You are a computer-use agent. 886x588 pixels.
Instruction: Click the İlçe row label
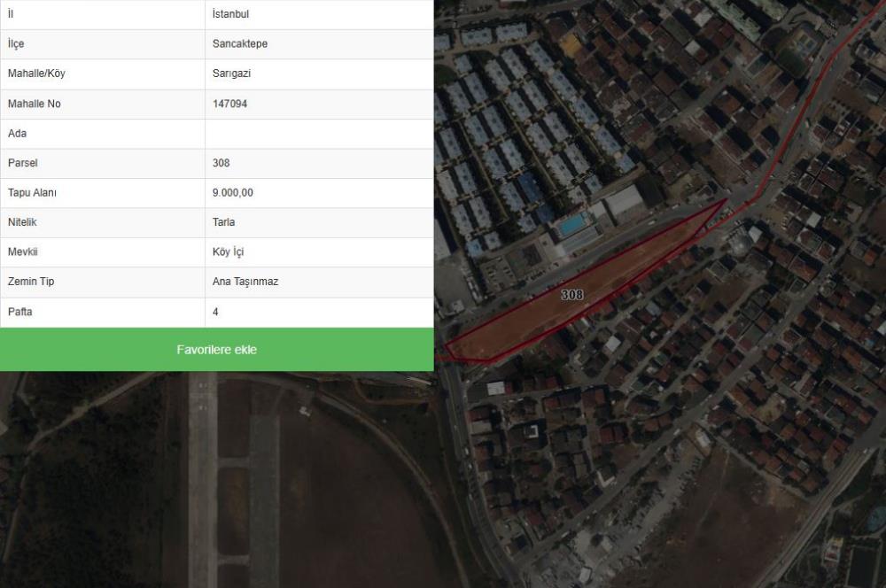(x=16, y=44)
